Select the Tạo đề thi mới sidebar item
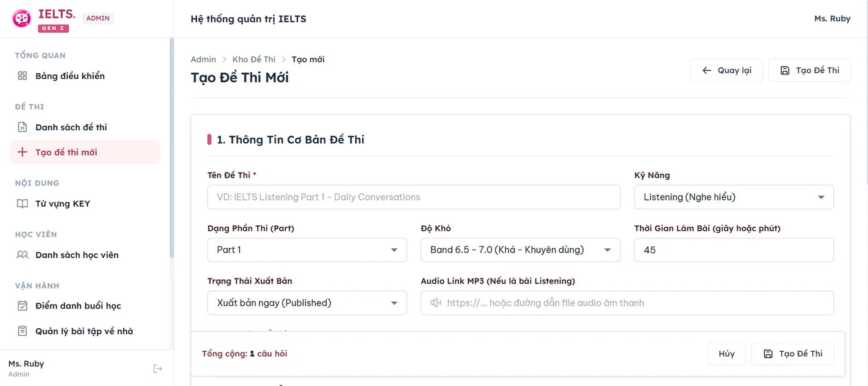Viewport: 868px width, 386px height. [x=84, y=152]
